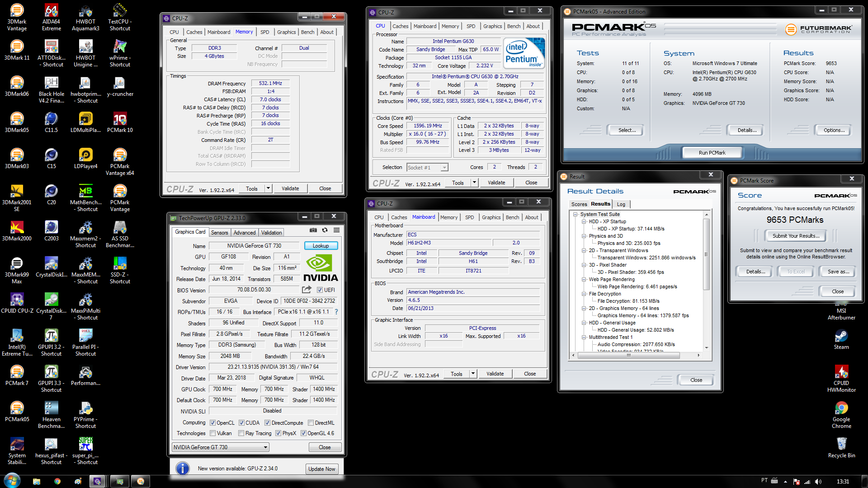The width and height of the screenshot is (868, 488).
Task: Open the Recycle Bin
Action: click(841, 448)
